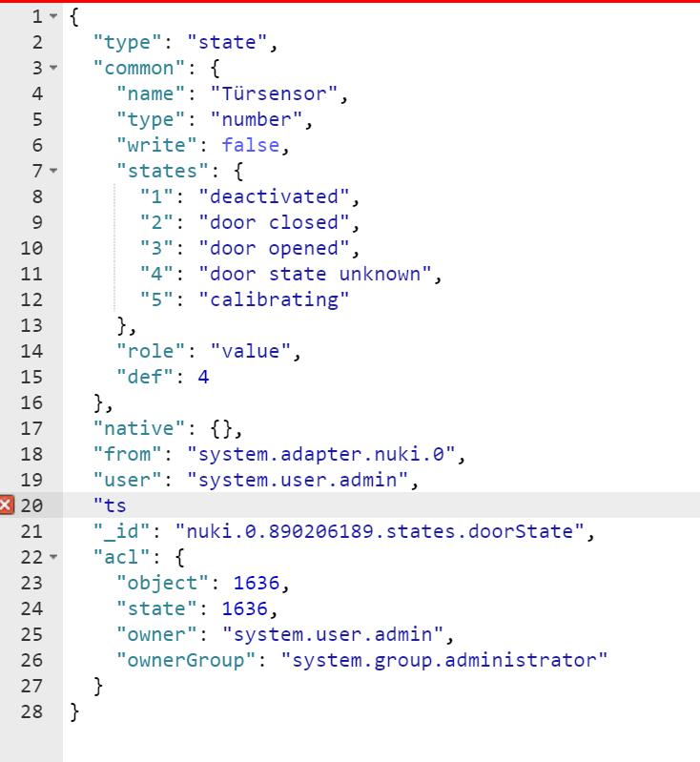Image resolution: width=700 pixels, height=762 pixels.
Task: Collapse the "acl" block fold arrow
Action: 53,557
